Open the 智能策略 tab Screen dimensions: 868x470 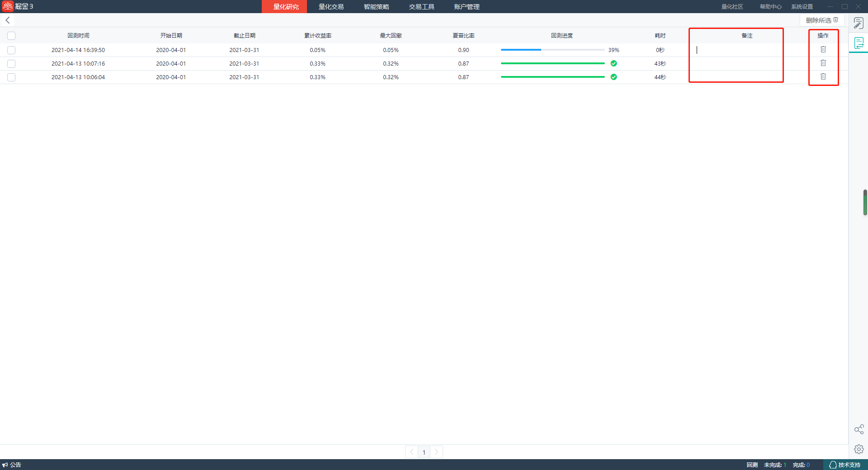pos(376,7)
